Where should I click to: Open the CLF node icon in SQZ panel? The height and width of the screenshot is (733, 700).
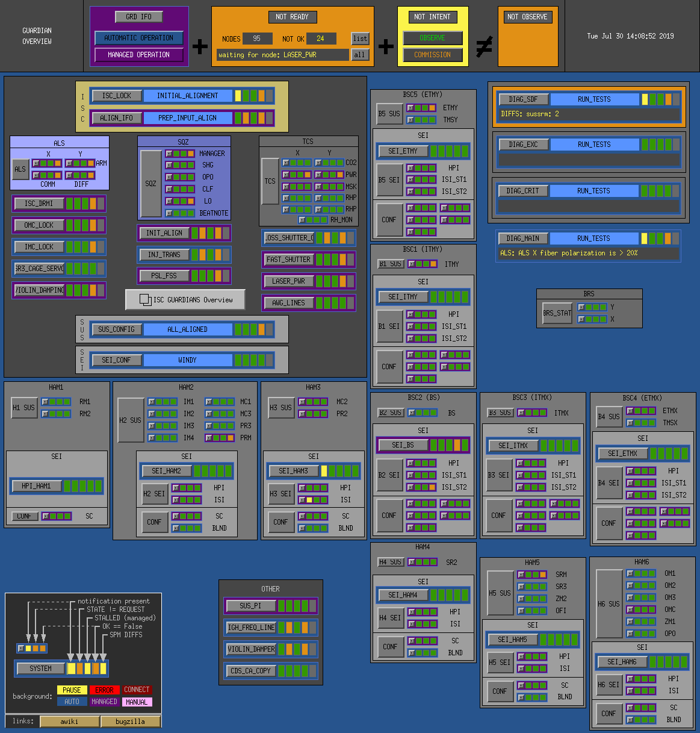(x=169, y=189)
